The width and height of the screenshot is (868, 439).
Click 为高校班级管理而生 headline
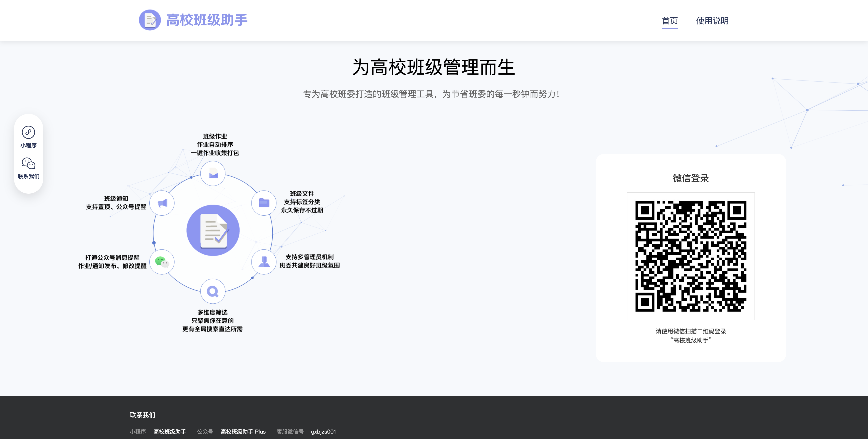tap(434, 67)
